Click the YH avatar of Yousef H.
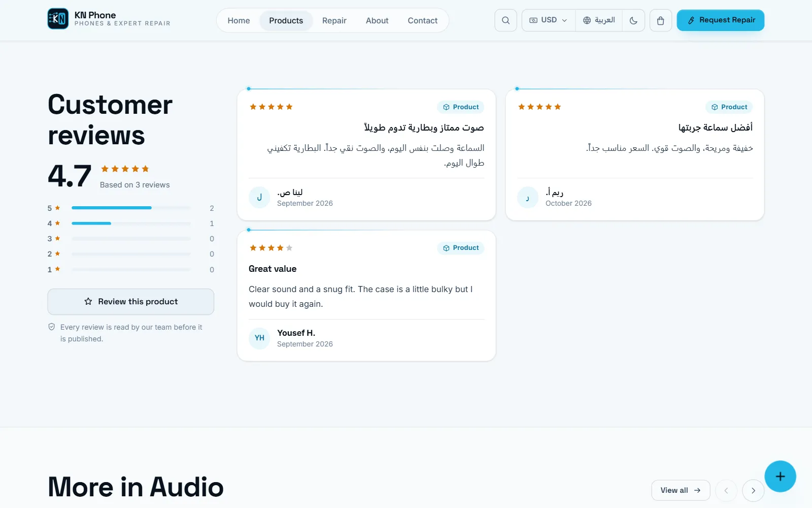Viewport: 812px width, 508px height. (x=259, y=338)
